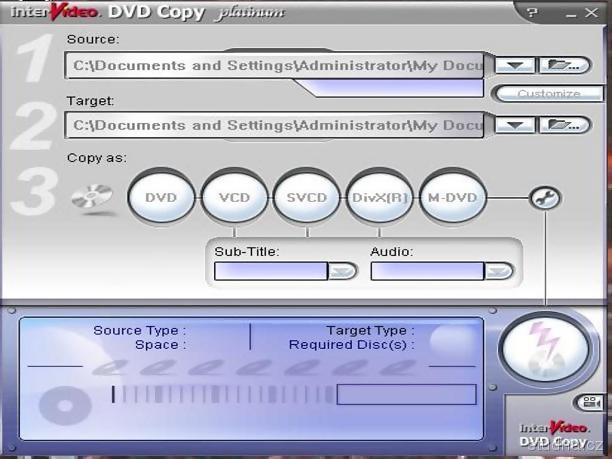Browse for a target folder

(x=564, y=125)
